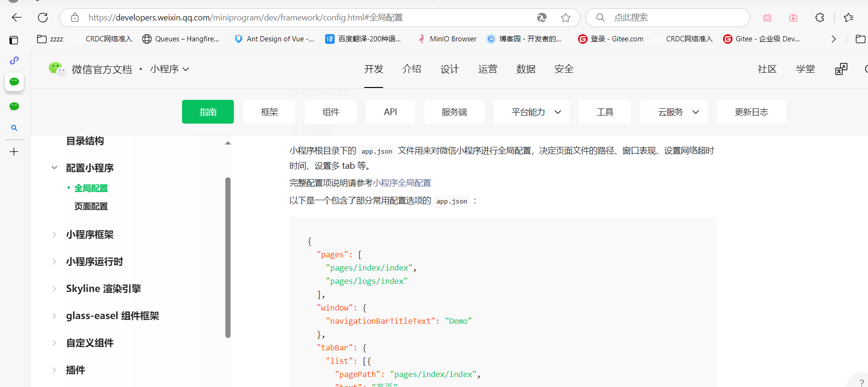The image size is (868, 387).
Task: Select the second WeChat tab in sidebar
Action: pyautogui.click(x=14, y=106)
